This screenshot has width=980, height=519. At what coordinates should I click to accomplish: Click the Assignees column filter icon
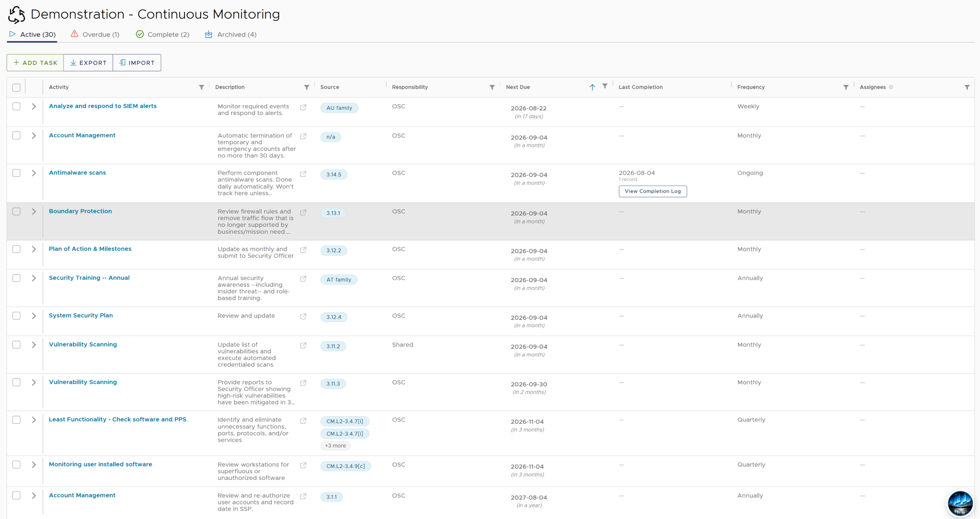[x=967, y=87]
